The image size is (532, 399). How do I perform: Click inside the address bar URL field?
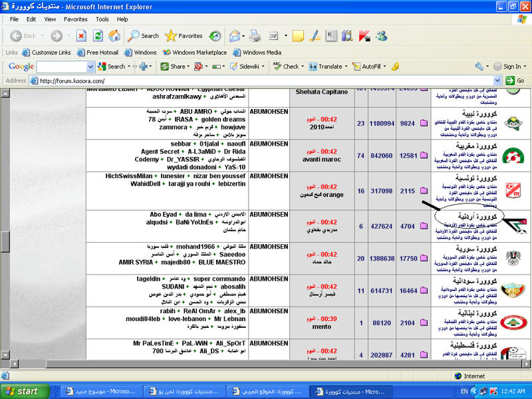click(x=266, y=81)
